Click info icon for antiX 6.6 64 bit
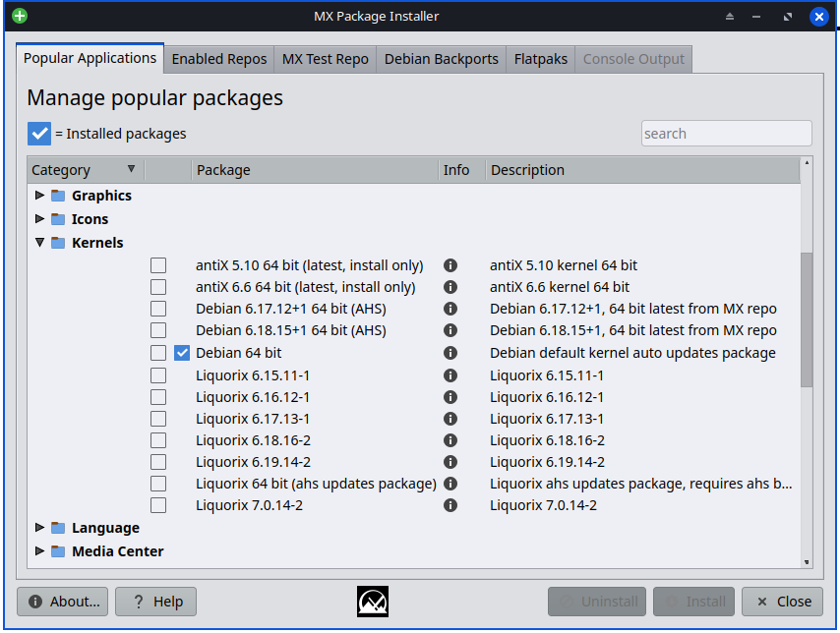The width and height of the screenshot is (840, 633). (x=450, y=287)
